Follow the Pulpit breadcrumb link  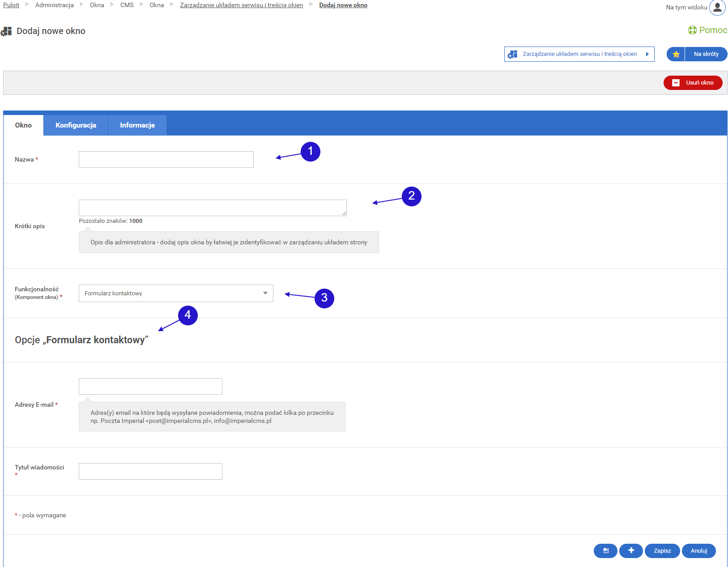pyautogui.click(x=11, y=5)
